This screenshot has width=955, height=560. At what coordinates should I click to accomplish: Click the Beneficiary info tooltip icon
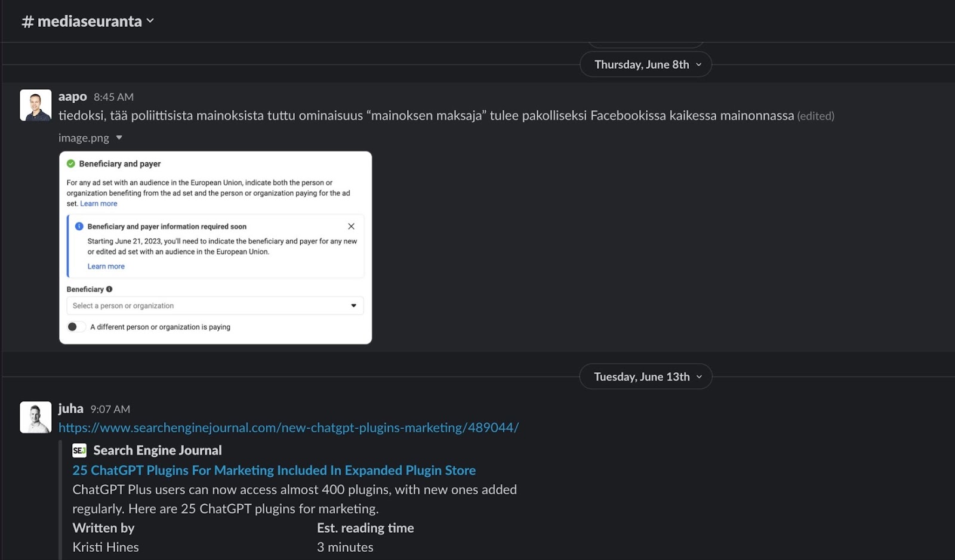109,289
